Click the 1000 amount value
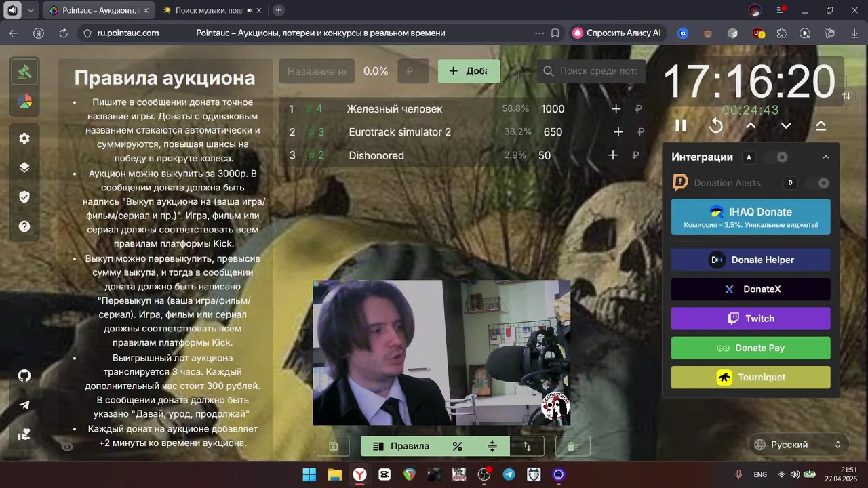 point(553,109)
